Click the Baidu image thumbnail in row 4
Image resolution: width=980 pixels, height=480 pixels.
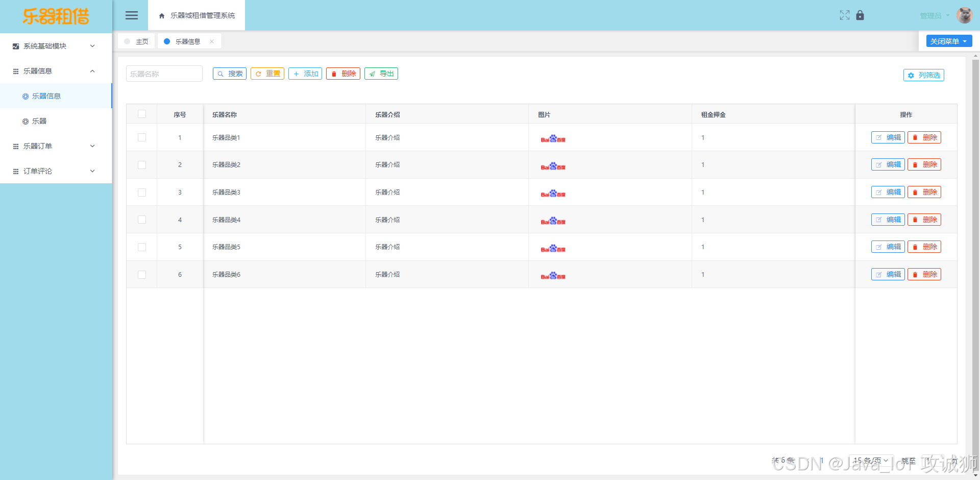point(553,220)
